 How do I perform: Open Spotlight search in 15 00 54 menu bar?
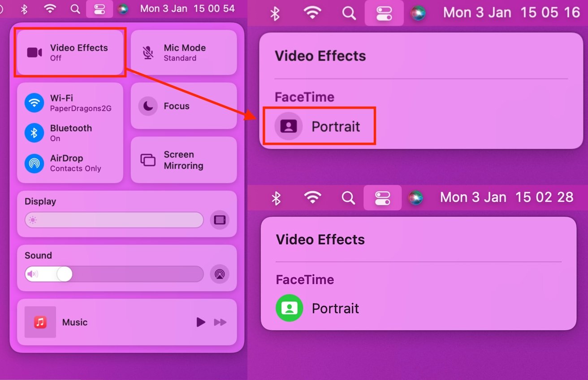(x=75, y=9)
